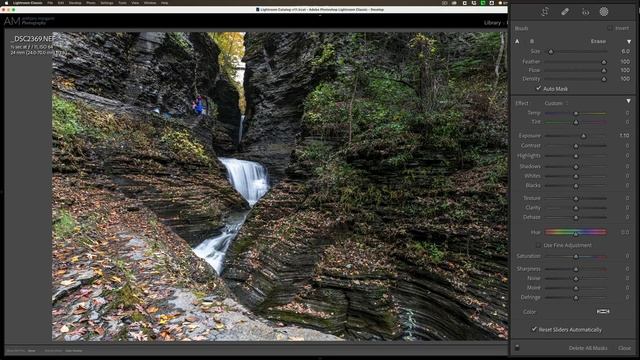Open the Color swatch picker box
The height and width of the screenshot is (360, 640).
603,311
